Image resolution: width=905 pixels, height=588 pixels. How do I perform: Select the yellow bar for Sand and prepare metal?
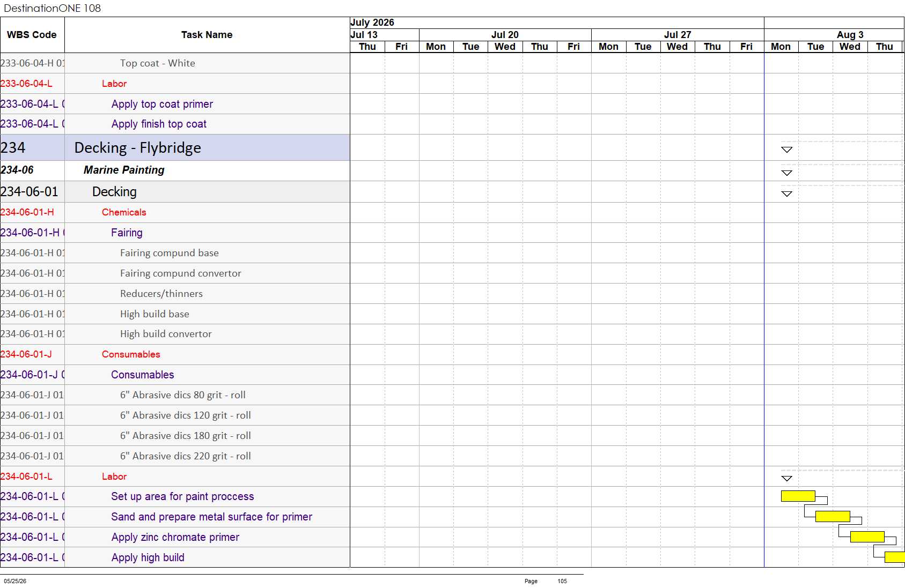pyautogui.click(x=833, y=516)
